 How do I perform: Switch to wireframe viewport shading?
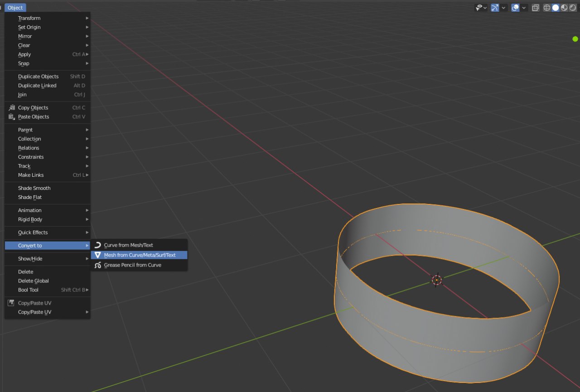[x=547, y=8]
